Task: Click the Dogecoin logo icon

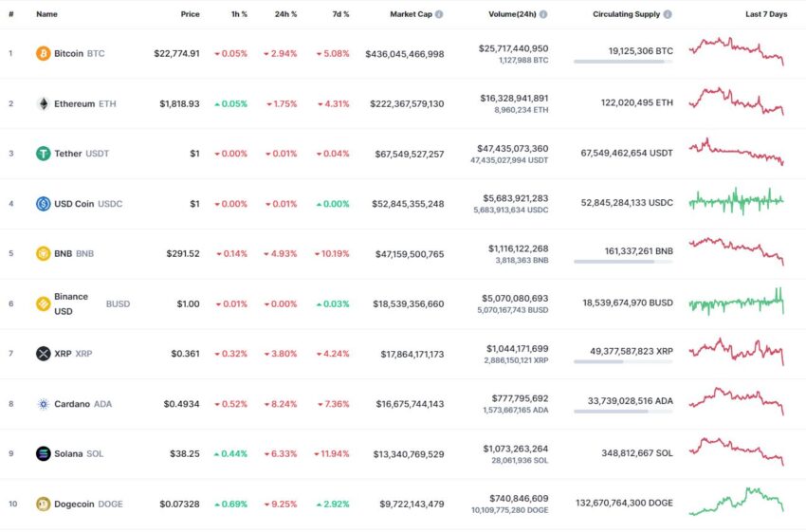Action: click(x=44, y=504)
